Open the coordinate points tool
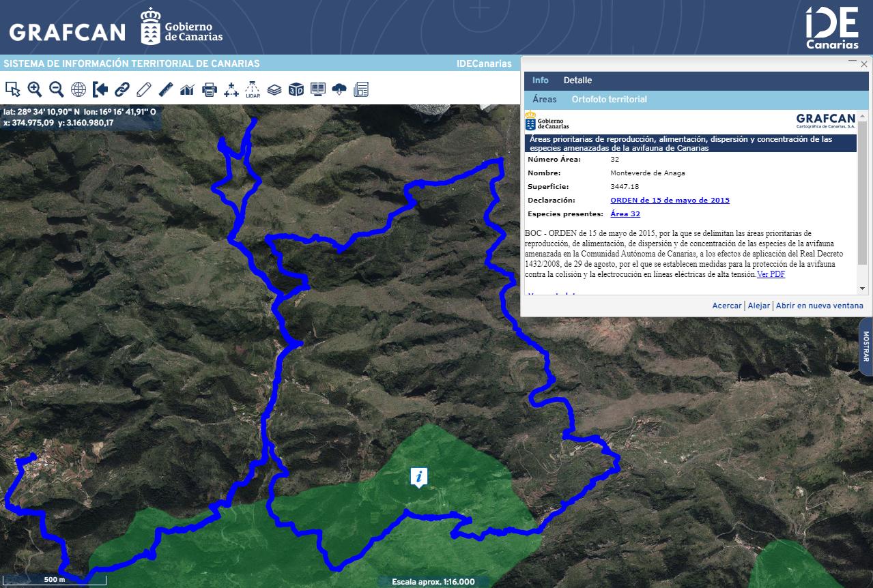The height and width of the screenshot is (588, 873). (x=231, y=89)
